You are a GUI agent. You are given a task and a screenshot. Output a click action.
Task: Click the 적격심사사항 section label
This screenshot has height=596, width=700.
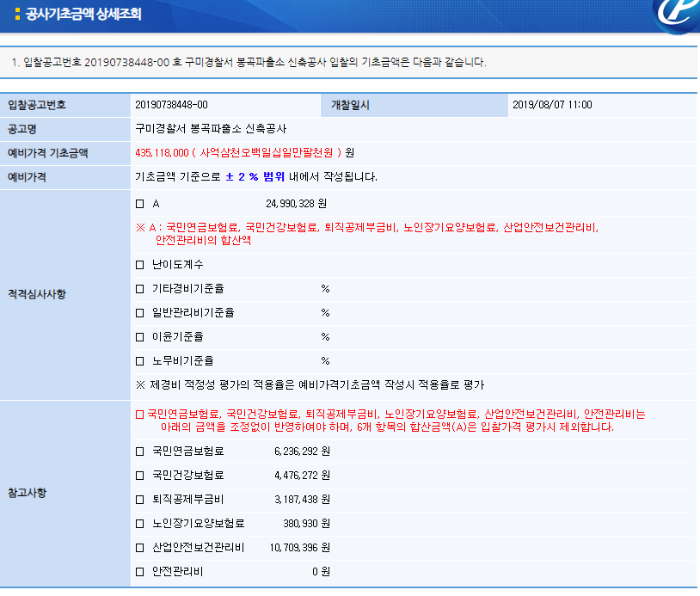37,294
